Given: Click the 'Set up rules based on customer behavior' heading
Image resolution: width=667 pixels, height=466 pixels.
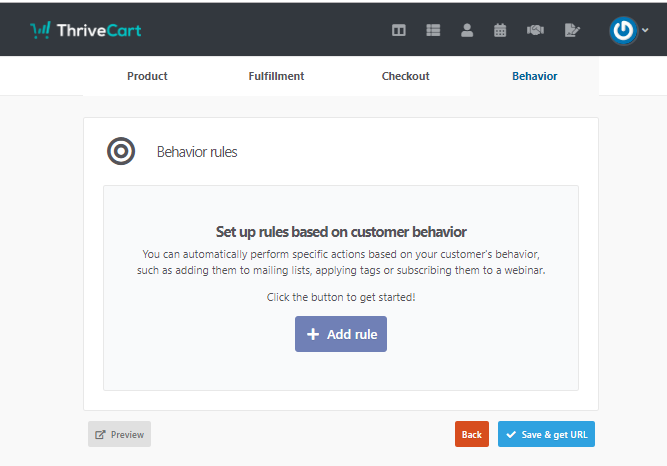Looking at the screenshot, I should (341, 232).
